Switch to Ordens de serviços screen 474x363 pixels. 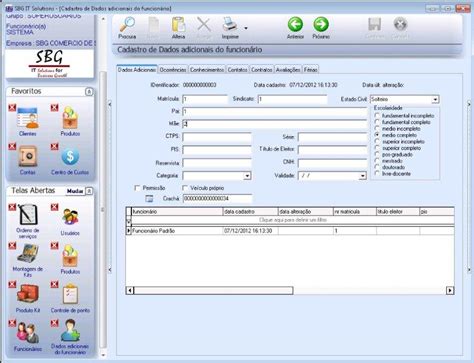coord(28,215)
